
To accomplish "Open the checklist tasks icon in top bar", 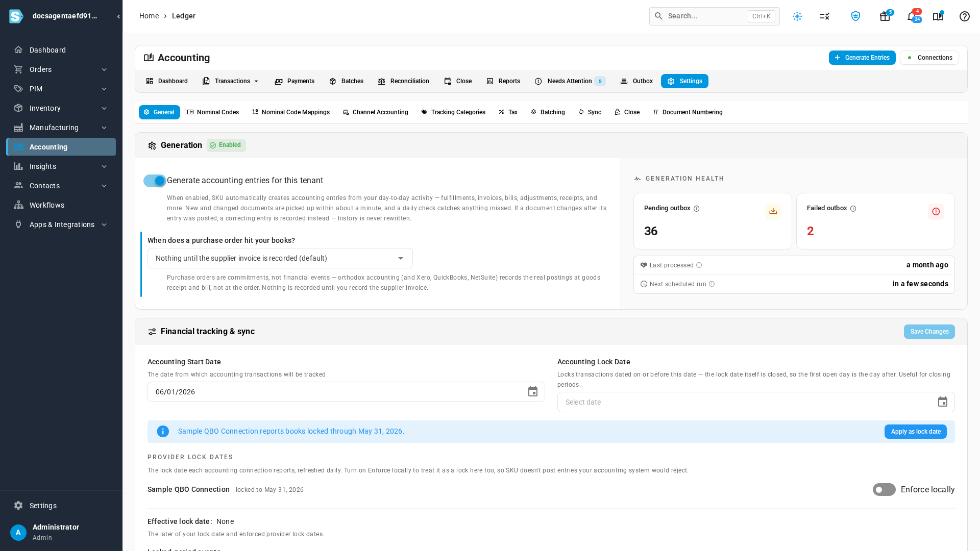I will tap(825, 16).
